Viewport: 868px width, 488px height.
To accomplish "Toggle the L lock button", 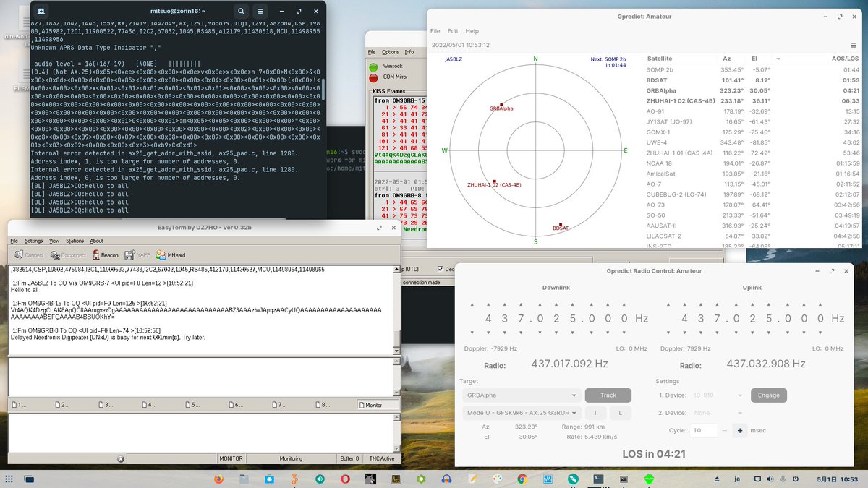I will click(620, 413).
